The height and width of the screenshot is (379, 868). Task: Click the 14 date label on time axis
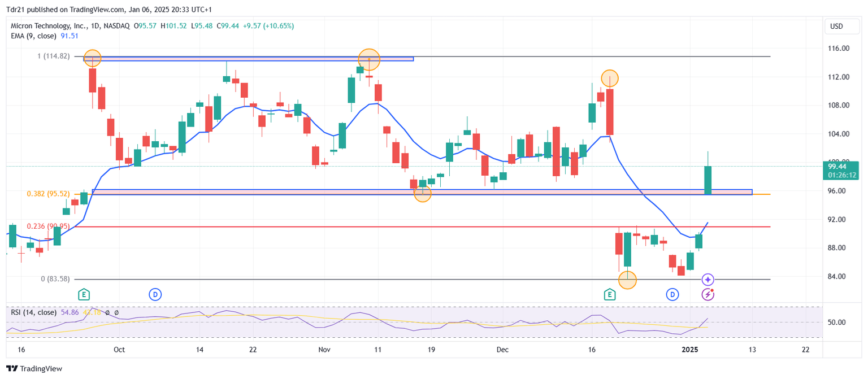[199, 350]
